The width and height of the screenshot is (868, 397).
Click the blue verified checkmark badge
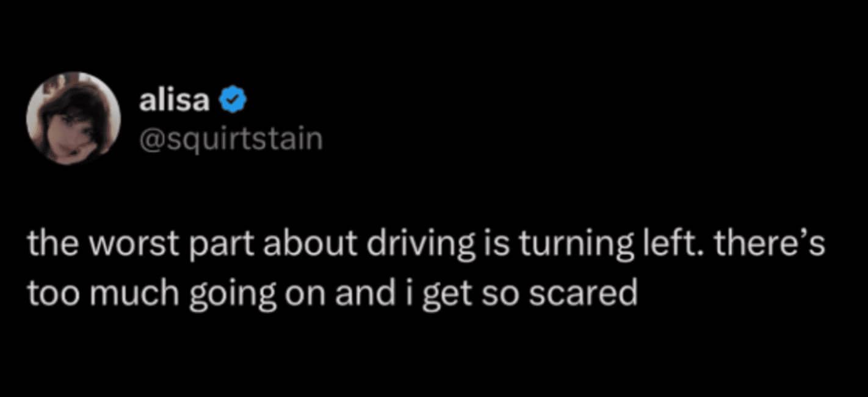234,101
